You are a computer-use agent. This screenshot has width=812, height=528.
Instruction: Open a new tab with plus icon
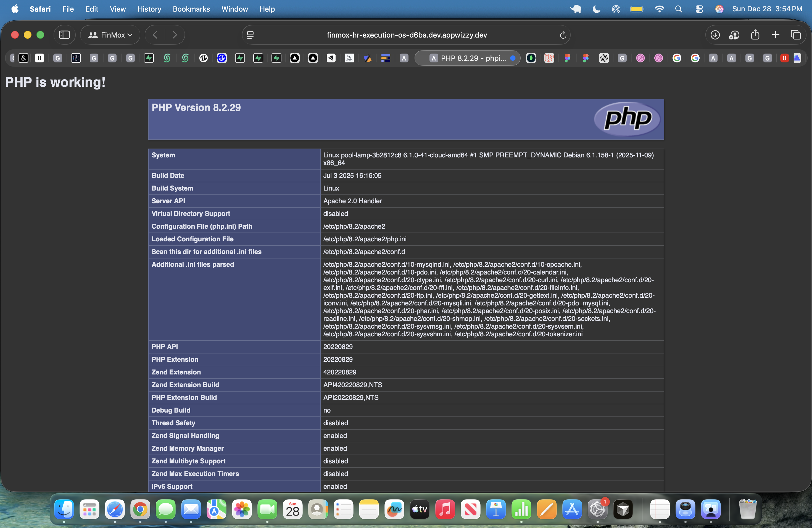coord(775,35)
